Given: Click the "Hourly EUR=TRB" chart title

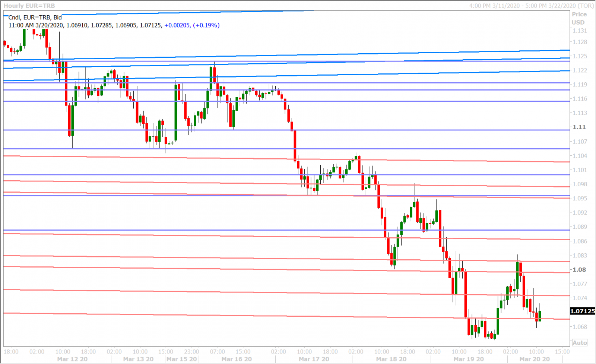Looking at the screenshot, I should (x=29, y=6).
